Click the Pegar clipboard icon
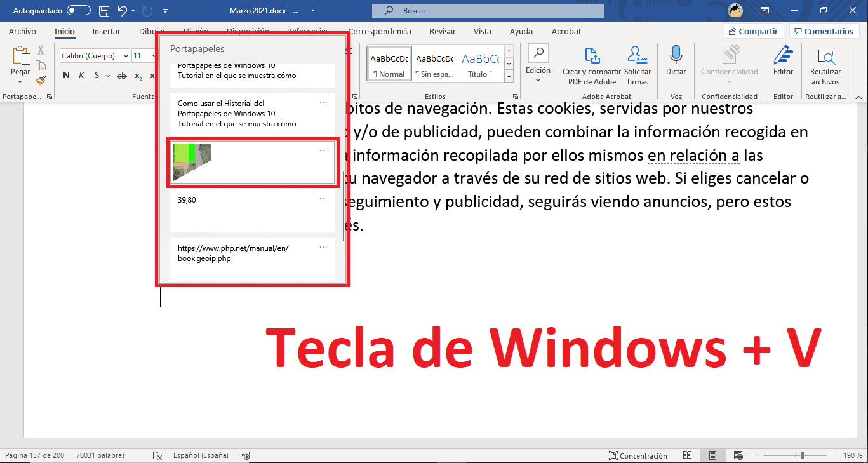The height and width of the screenshot is (463, 868). (20, 56)
